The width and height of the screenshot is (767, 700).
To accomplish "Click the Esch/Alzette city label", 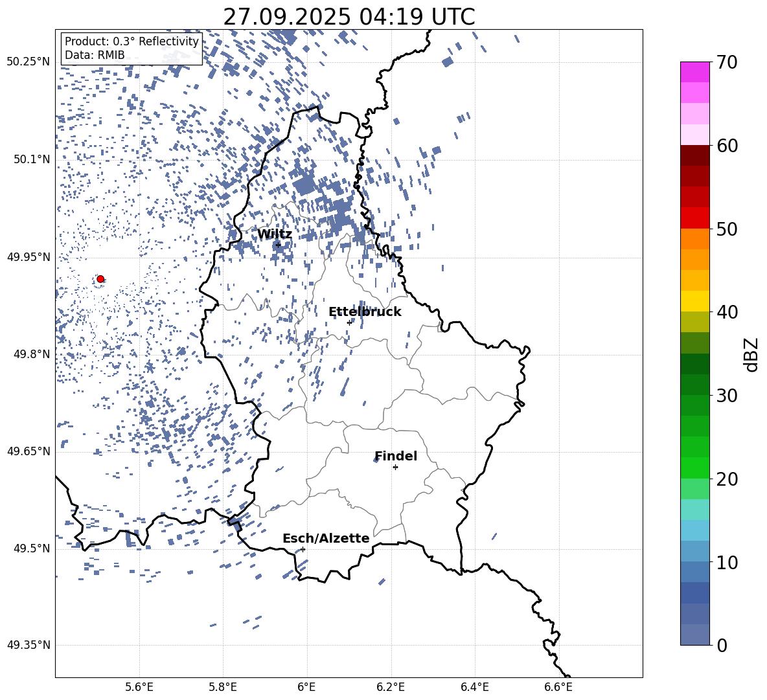I will tap(326, 539).
